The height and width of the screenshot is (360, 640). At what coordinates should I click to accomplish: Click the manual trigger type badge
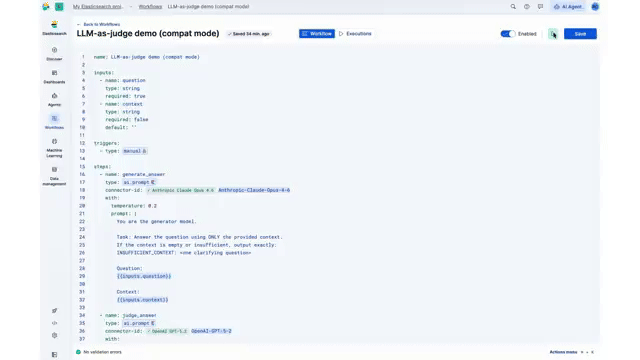click(135, 151)
